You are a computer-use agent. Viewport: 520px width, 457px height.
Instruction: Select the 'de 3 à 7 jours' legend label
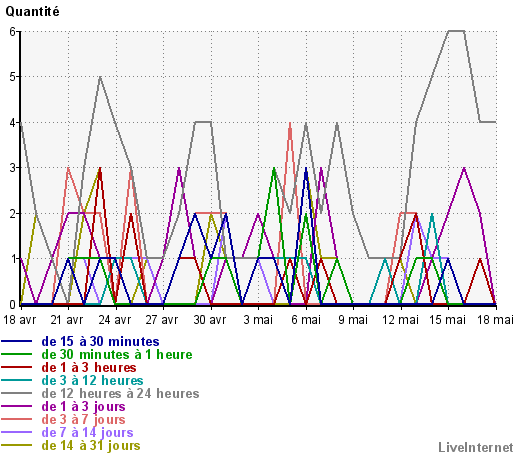tap(83, 420)
